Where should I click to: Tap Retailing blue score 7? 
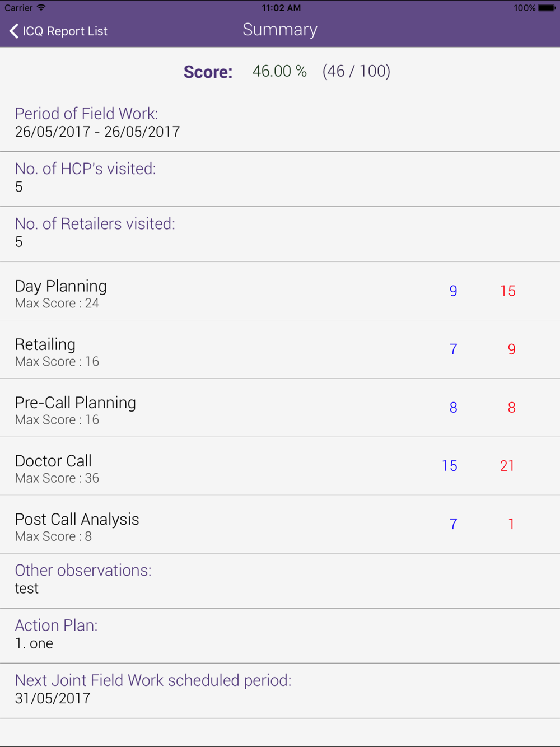tap(454, 349)
